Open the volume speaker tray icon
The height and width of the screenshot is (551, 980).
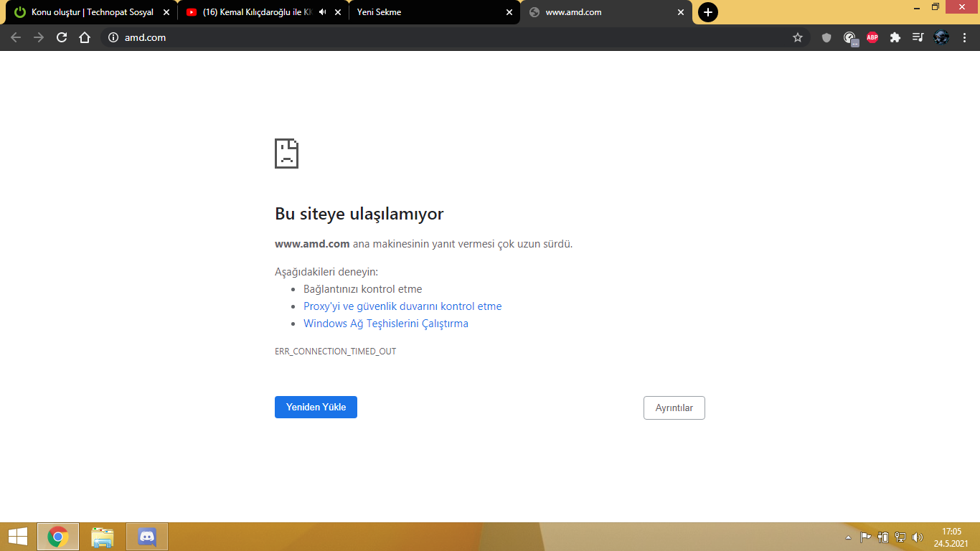click(x=918, y=537)
